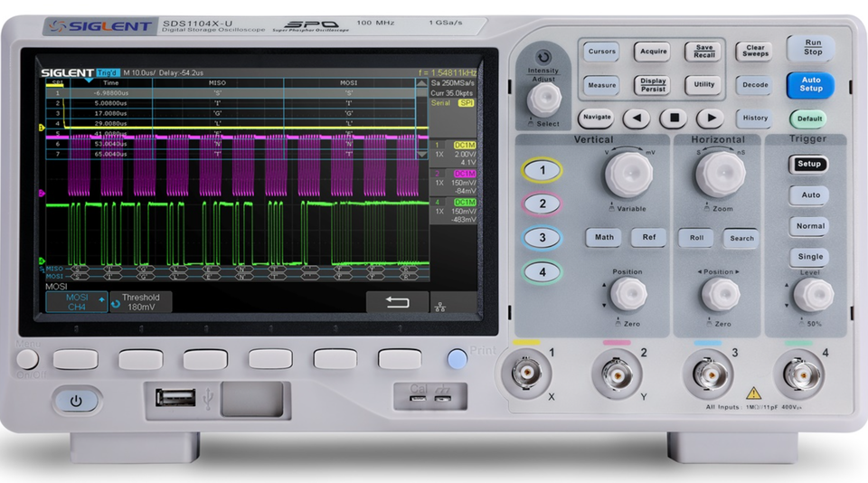The width and height of the screenshot is (868, 483).
Task: Select Auto trigger mode
Action: tap(810, 195)
